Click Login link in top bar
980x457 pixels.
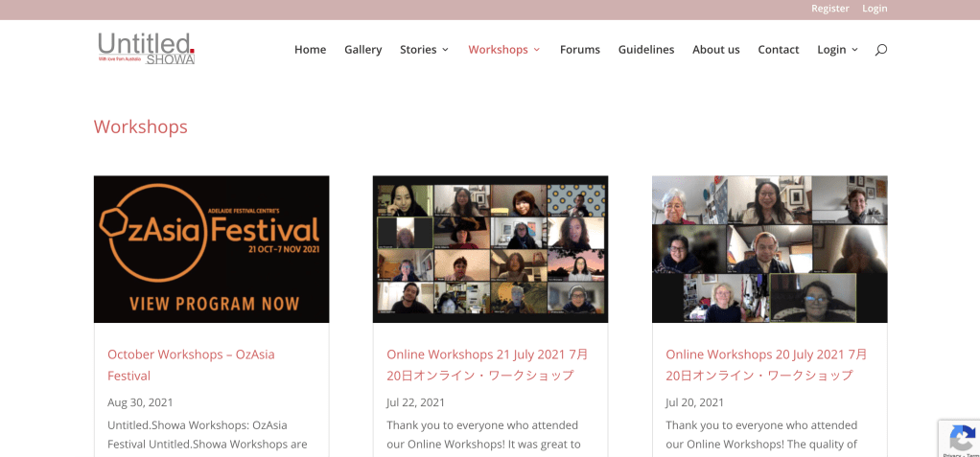tap(875, 9)
